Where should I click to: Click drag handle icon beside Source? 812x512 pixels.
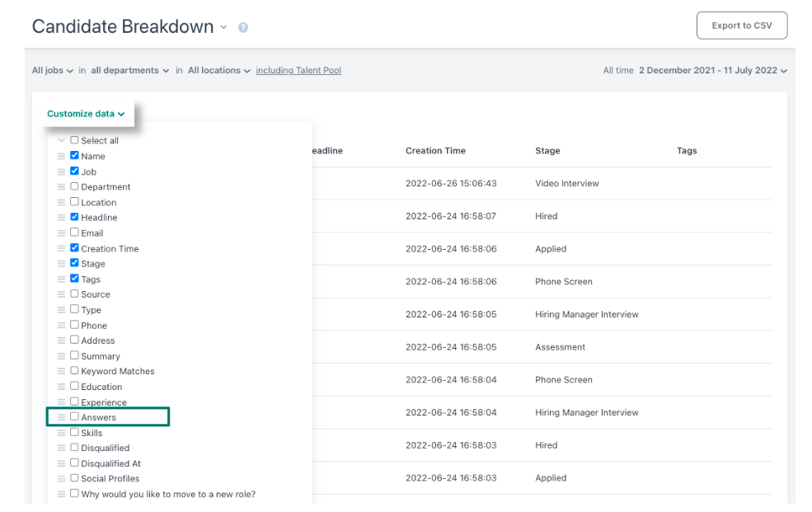pyautogui.click(x=61, y=294)
